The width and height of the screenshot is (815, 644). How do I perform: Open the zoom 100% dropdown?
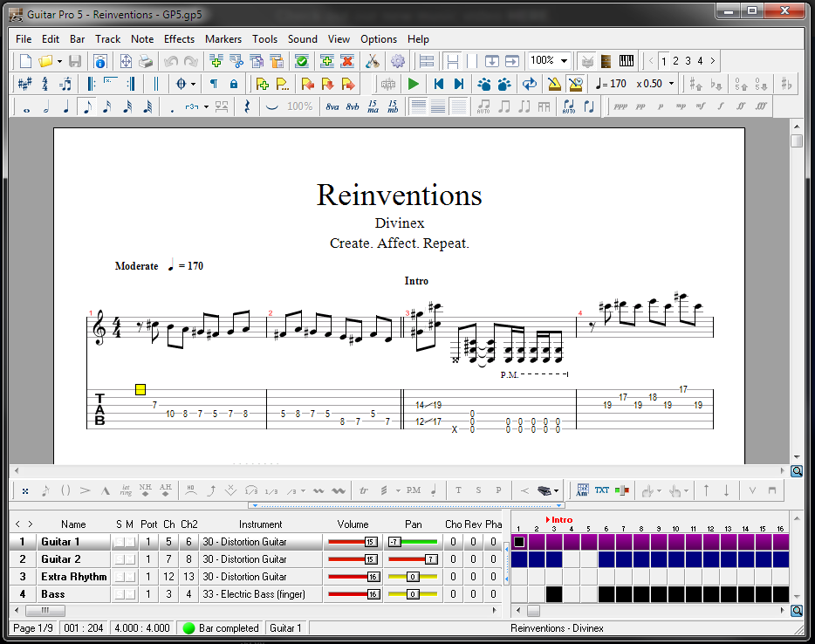[x=565, y=61]
